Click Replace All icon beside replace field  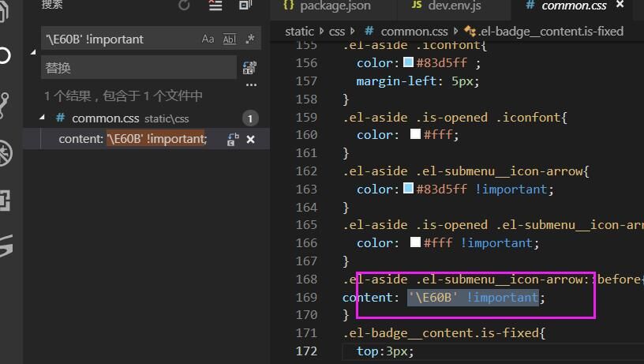coord(249,67)
